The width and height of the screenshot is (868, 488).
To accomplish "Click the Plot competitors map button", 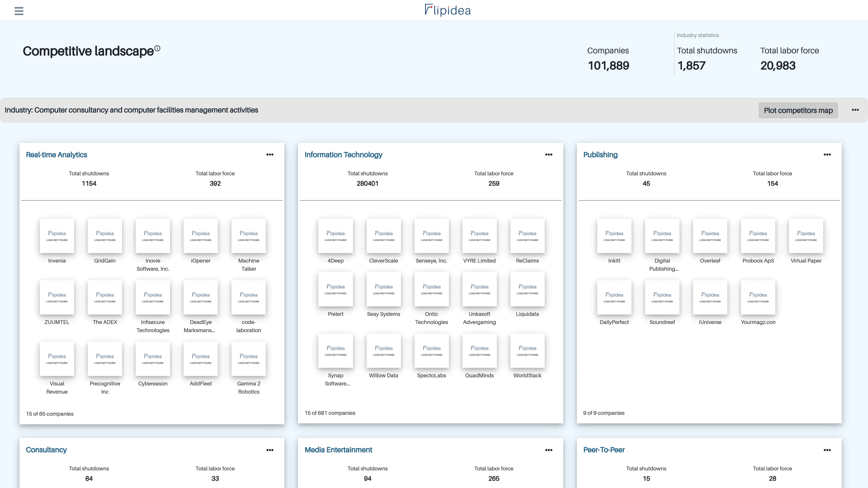I will click(798, 110).
